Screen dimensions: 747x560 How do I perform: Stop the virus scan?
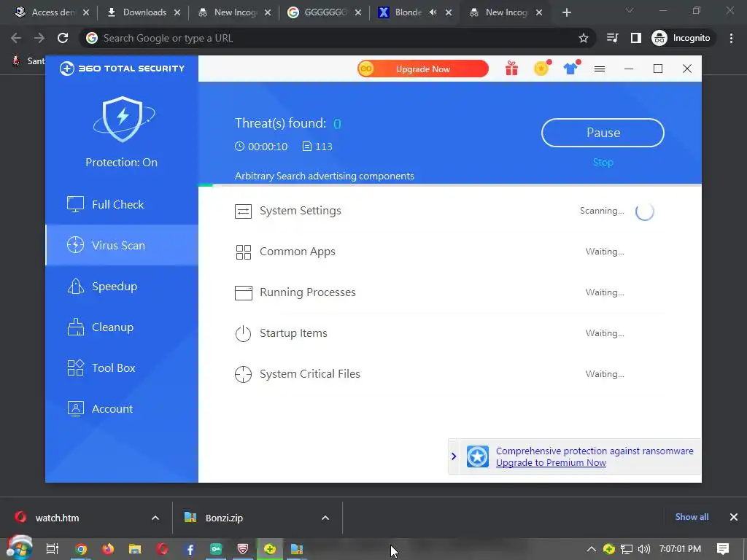603,163
